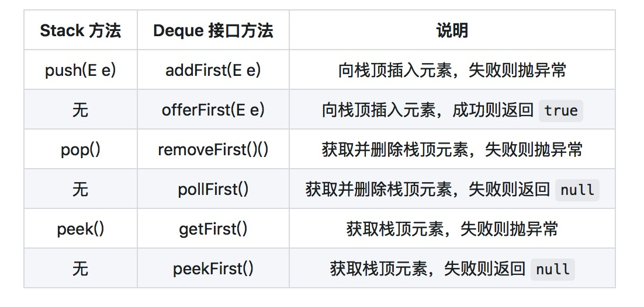Viewport: 644px width, 307px height.
Task: Select the peek() cell
Action: pos(80,228)
